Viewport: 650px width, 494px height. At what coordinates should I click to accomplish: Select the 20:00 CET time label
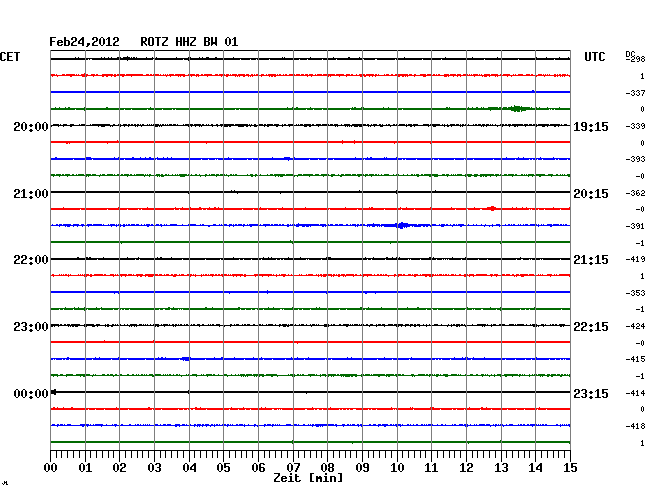pyautogui.click(x=31, y=126)
